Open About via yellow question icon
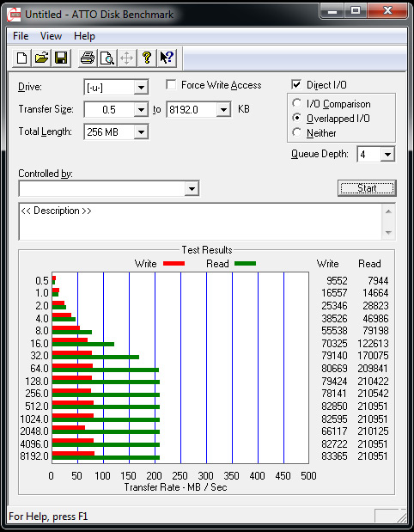Viewport: 414px width, 532px height. point(147,58)
